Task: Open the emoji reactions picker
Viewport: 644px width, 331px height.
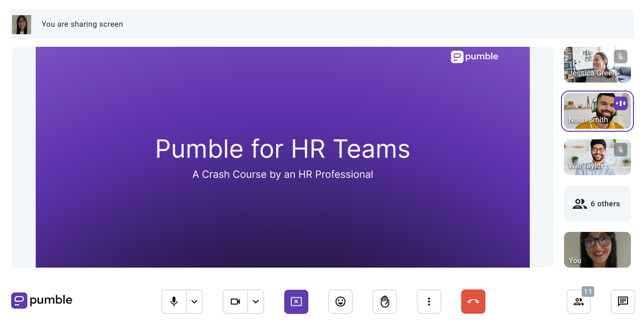Action: point(341,302)
